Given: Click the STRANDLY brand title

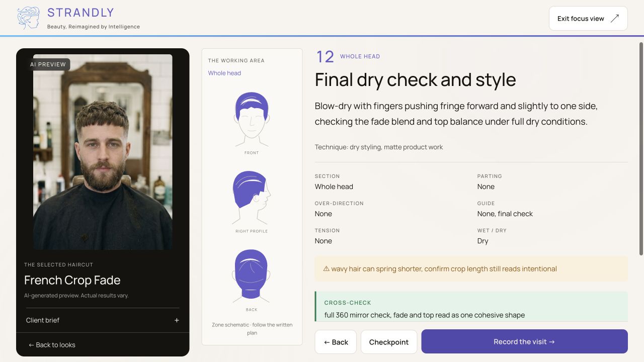Looking at the screenshot, I should pyautogui.click(x=80, y=13).
